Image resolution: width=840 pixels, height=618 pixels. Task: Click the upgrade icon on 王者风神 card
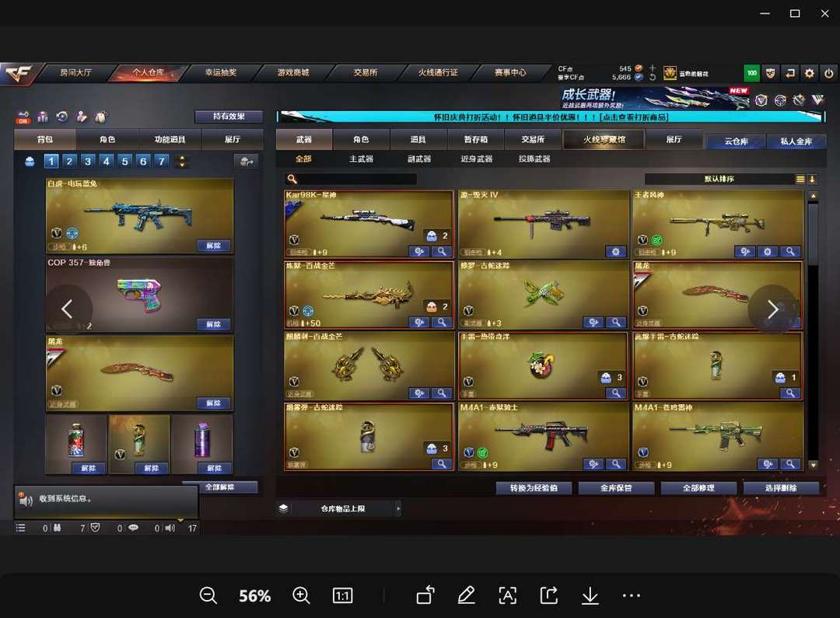pos(744,252)
